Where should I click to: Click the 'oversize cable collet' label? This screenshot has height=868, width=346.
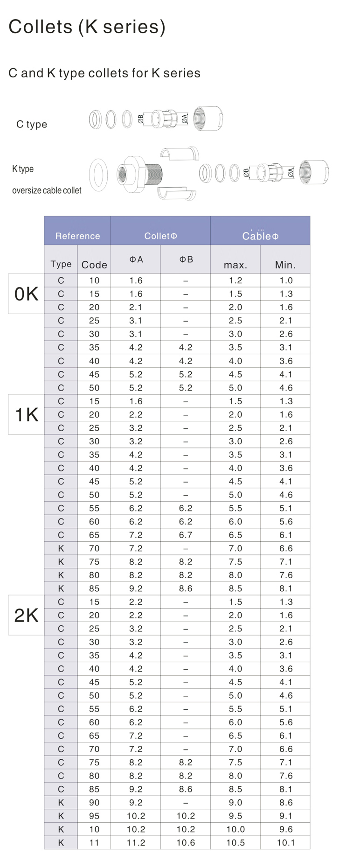coord(47,190)
